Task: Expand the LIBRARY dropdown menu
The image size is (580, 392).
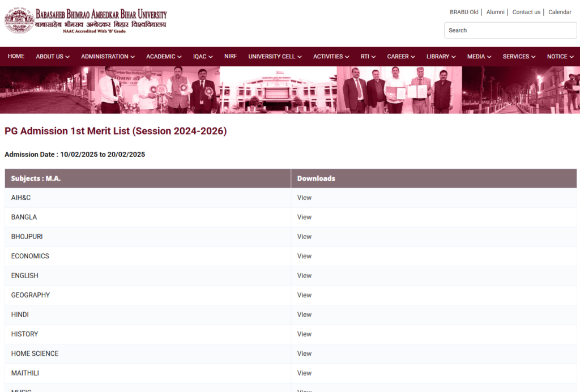Action: [x=441, y=57]
